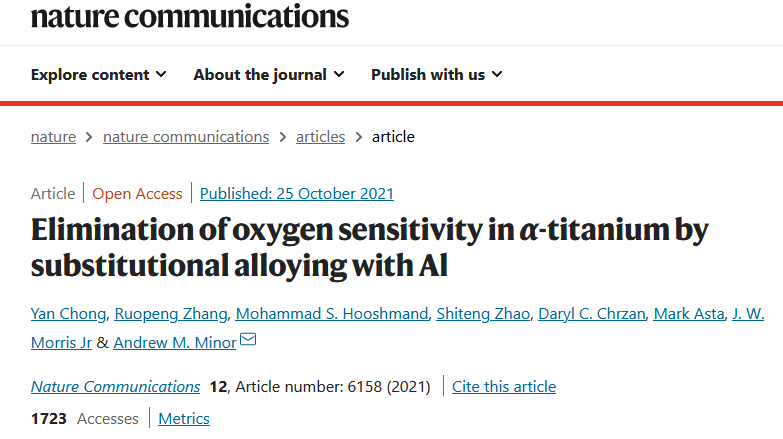Click author Daryl C. Chrzan
The height and width of the screenshot is (439, 783).
pos(592,314)
